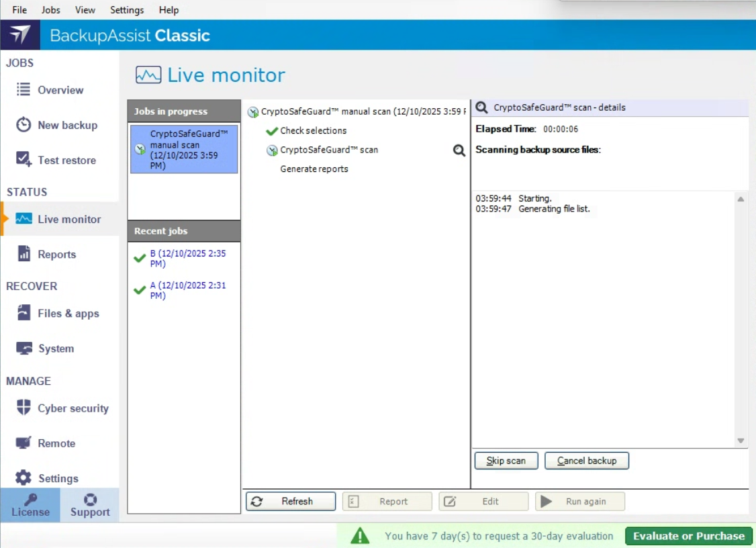Select the CryptoSafeGuard manual scan job in progress

click(184, 149)
